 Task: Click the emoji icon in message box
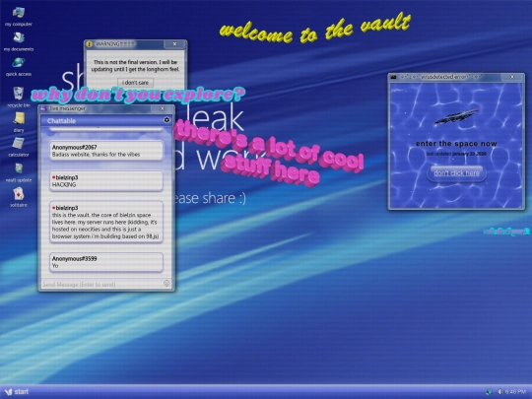click(166, 284)
